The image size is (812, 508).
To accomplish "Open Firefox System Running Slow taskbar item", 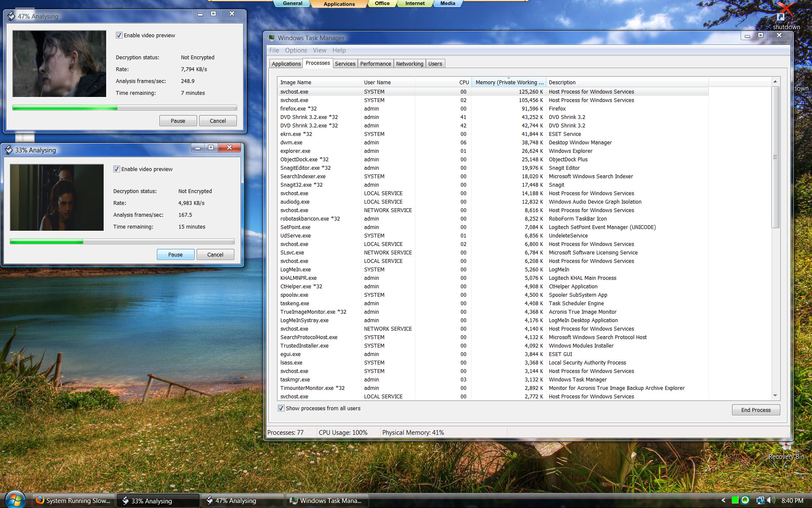I will 74,500.
